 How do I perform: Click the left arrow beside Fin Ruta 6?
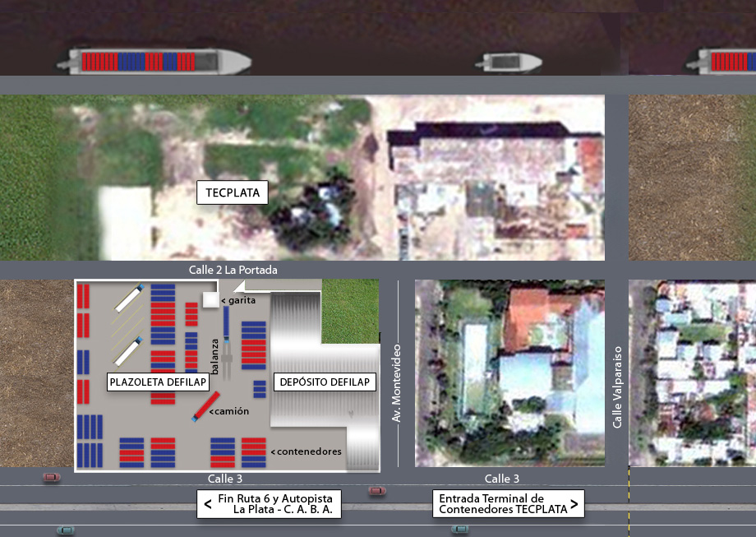pos(208,503)
